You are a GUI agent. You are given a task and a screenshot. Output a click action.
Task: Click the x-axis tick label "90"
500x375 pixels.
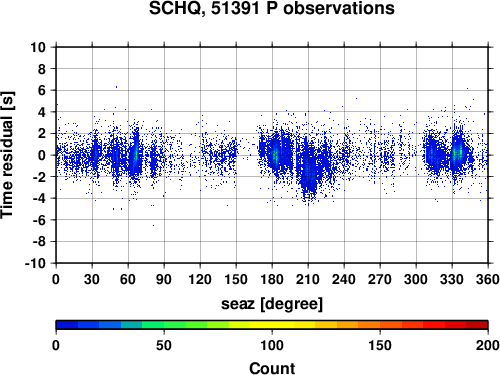(x=164, y=279)
